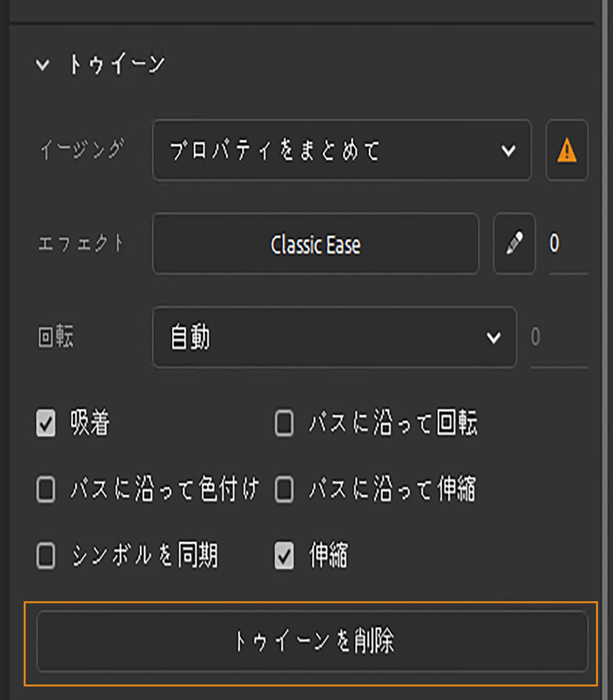Click the chevron arrow on the イージング selector

click(x=508, y=151)
